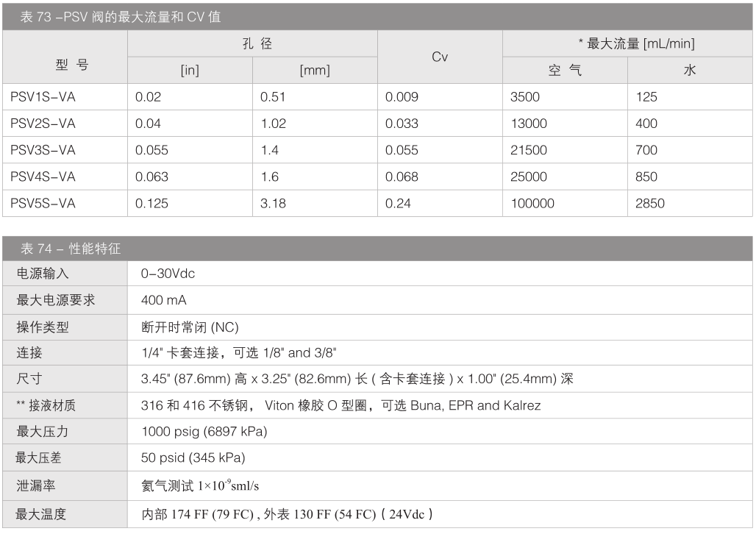Click the table 74 title '性能特征'
Screen dimensions: 756x534
(x=94, y=249)
